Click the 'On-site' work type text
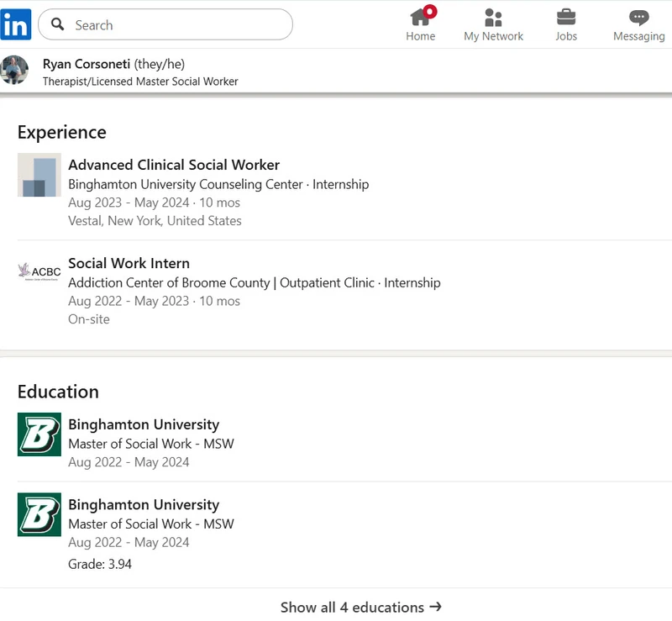672x621 pixels. (x=89, y=319)
